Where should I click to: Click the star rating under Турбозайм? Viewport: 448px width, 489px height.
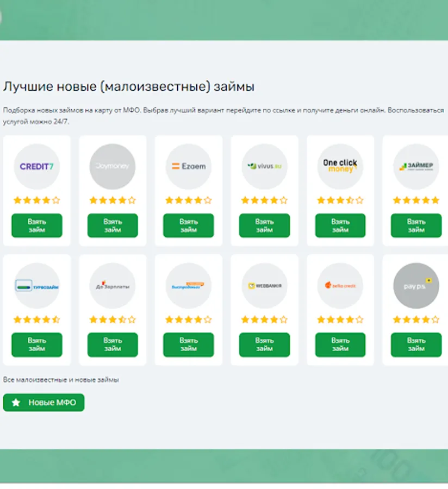[x=37, y=319]
